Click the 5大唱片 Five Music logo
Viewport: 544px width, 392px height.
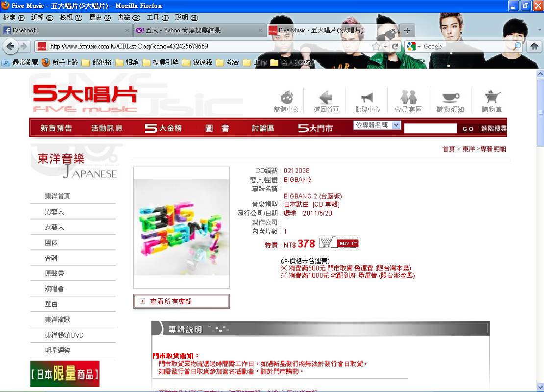pos(85,98)
